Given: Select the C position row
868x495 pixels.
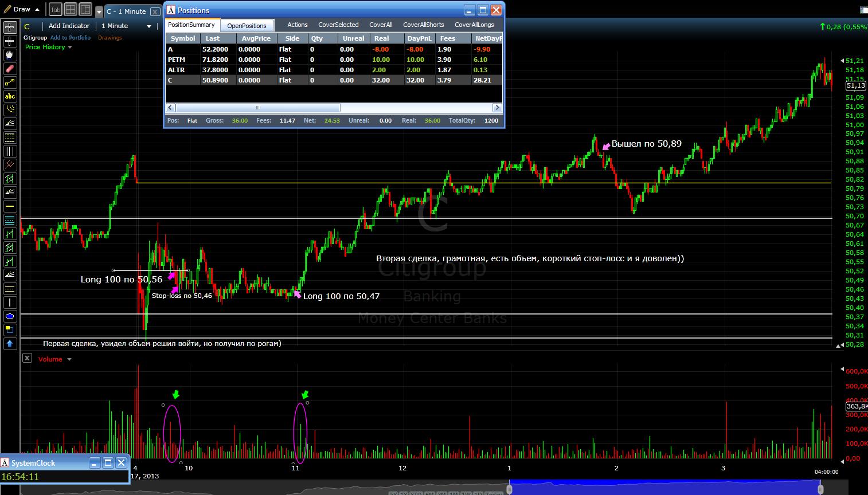Looking at the screenshot, I should point(334,80).
